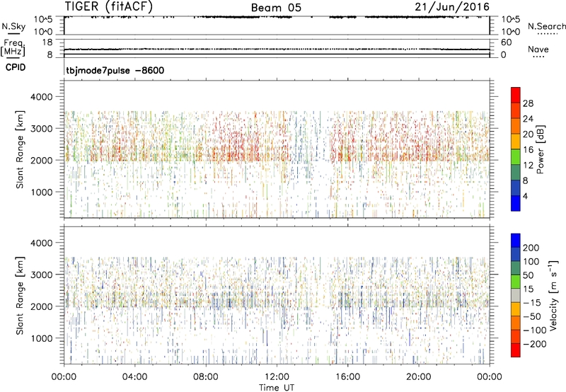The height and width of the screenshot is (392, 566).
Task: Pick the green 12-16 dB power segment
Action: click(x=516, y=156)
